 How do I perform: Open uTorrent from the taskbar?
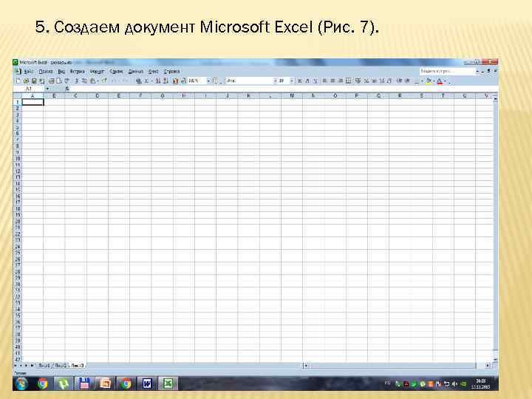coord(63,383)
